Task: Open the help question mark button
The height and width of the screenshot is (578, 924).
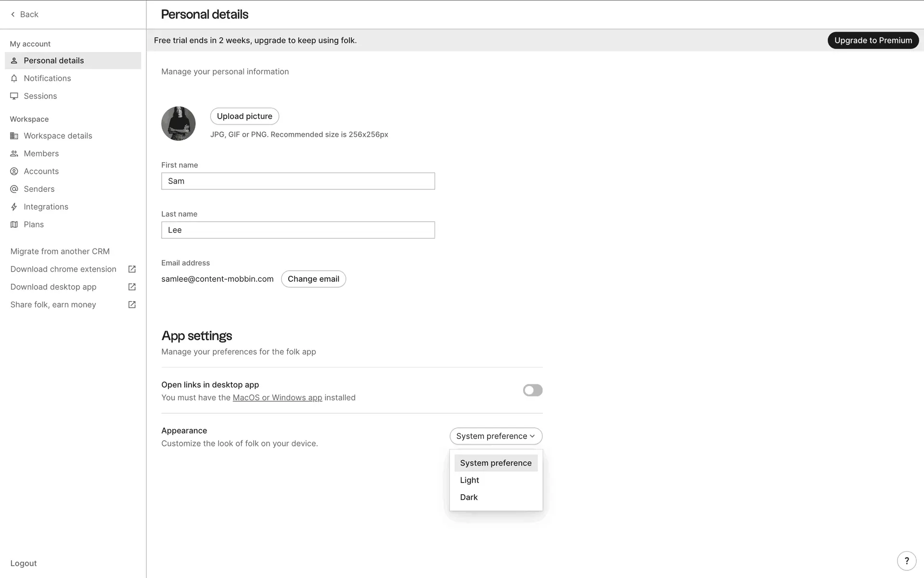Action: coord(907,561)
